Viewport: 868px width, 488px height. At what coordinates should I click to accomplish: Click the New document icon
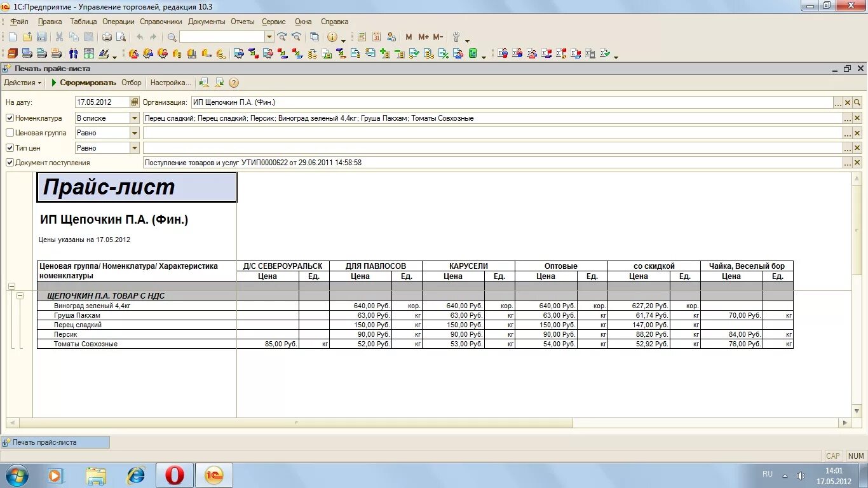click(x=12, y=37)
